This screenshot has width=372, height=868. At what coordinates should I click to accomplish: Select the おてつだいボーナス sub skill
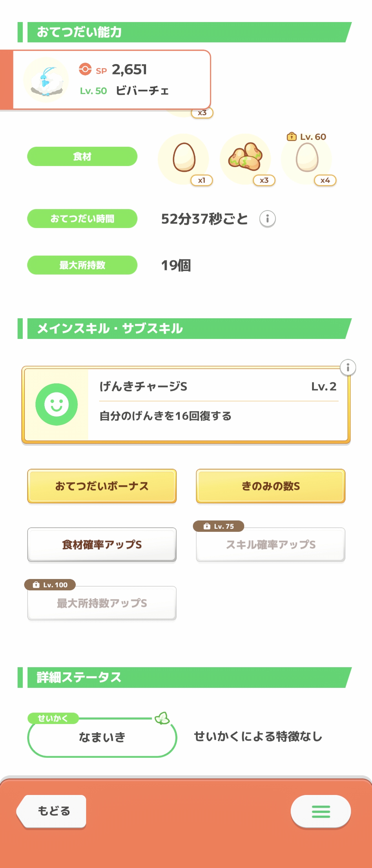102,486
